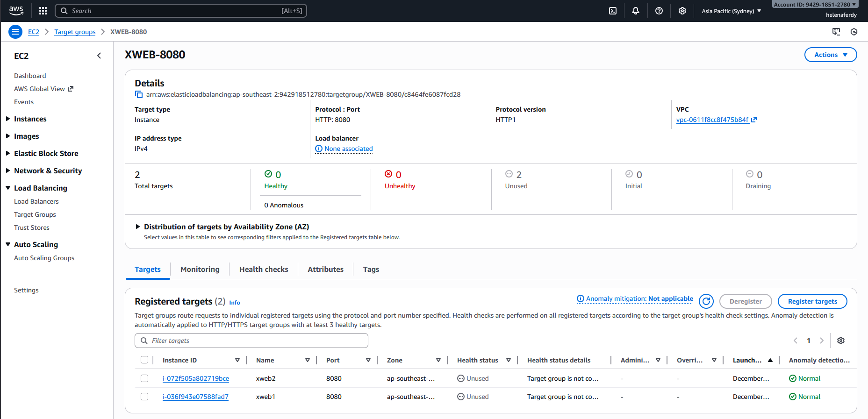The height and width of the screenshot is (419, 868).
Task: Copy the target group ARN
Action: coord(139,95)
